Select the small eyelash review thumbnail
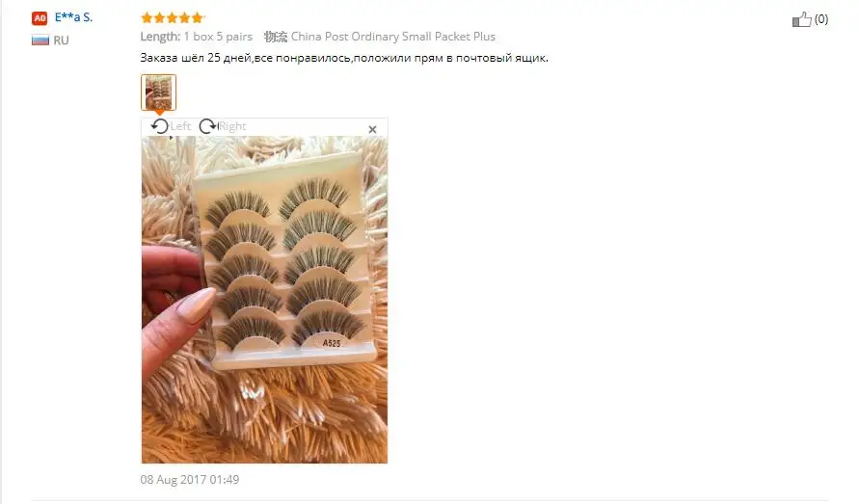Image resolution: width=859 pixels, height=504 pixels. coord(158,93)
